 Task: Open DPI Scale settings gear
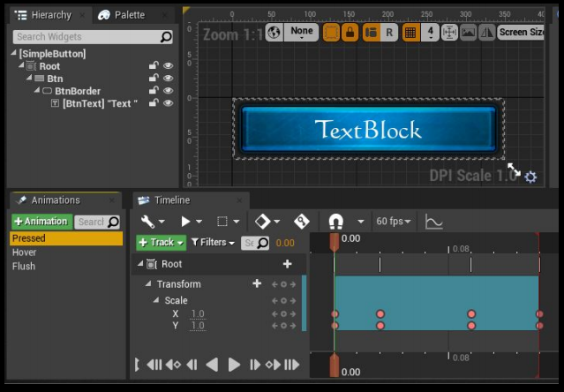pos(530,177)
